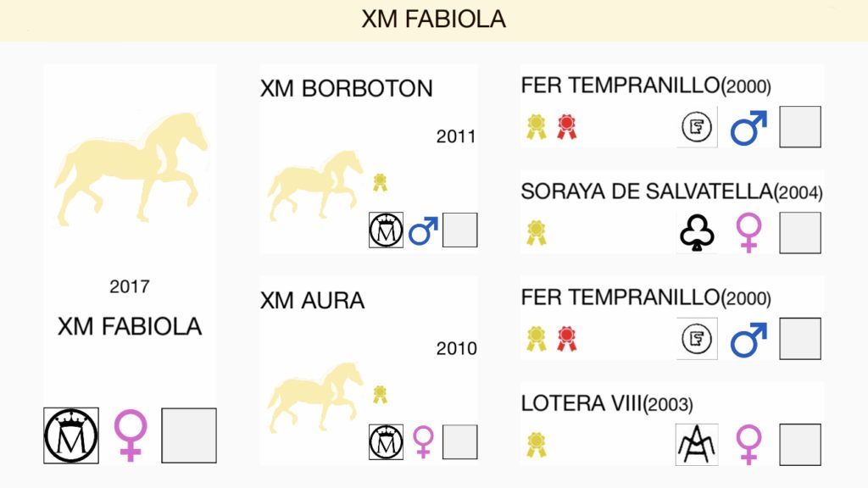Viewport: 868px width, 488px height.
Task: Click the gray square box under XM FABIOLA
Action: (189, 435)
